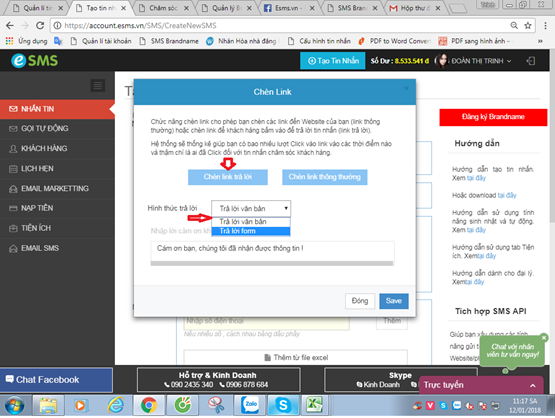Click the thank-you message text field
Viewport: 555px width, 418px height.
(272, 252)
